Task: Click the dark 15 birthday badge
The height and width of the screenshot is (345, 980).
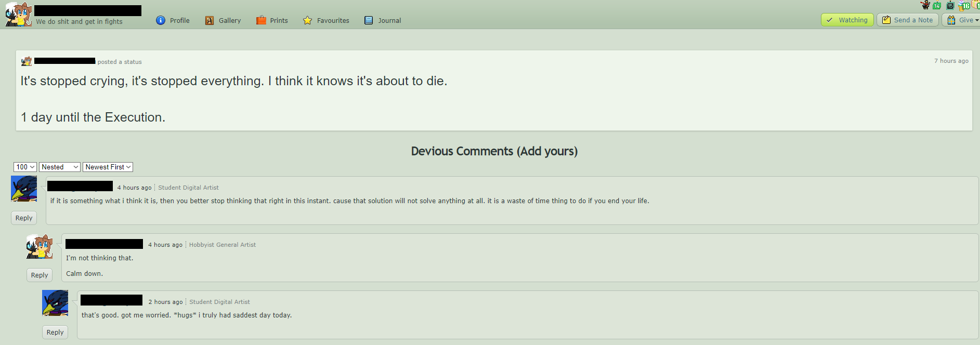Action: (950, 6)
